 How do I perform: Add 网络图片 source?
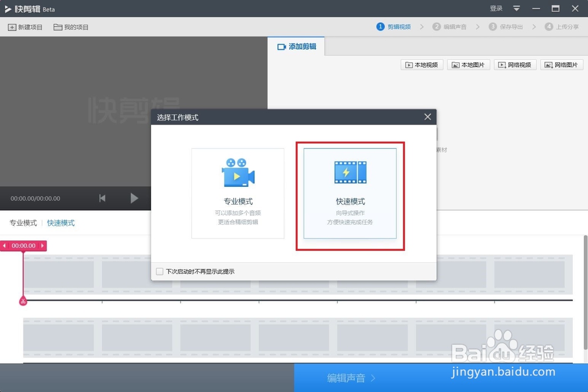[x=562, y=65]
